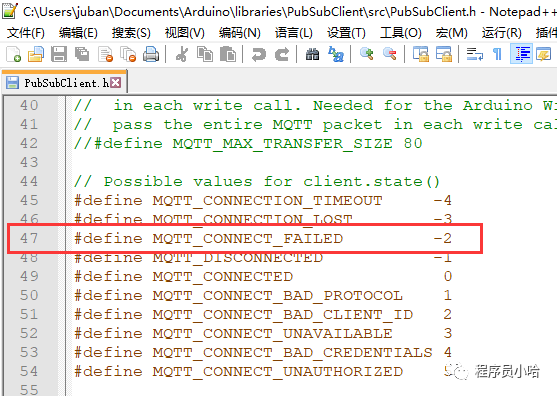Image resolution: width=557 pixels, height=396 pixels.
Task: Open the 文件(F) menu
Action: click(x=26, y=33)
